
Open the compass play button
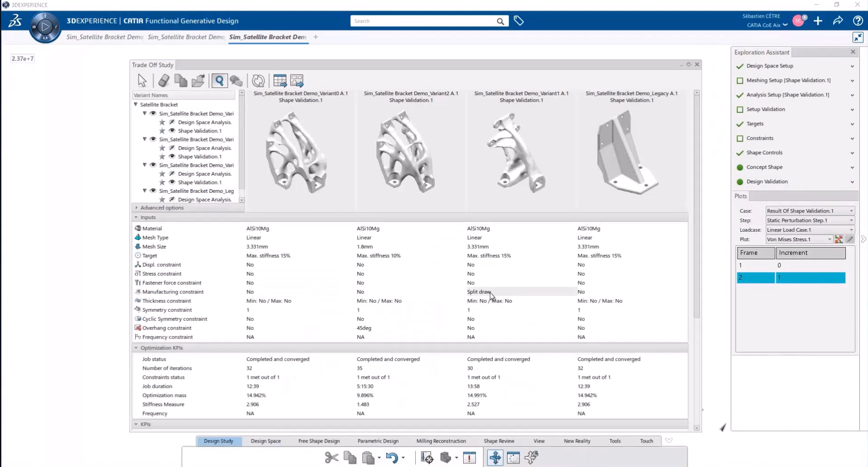45,27
